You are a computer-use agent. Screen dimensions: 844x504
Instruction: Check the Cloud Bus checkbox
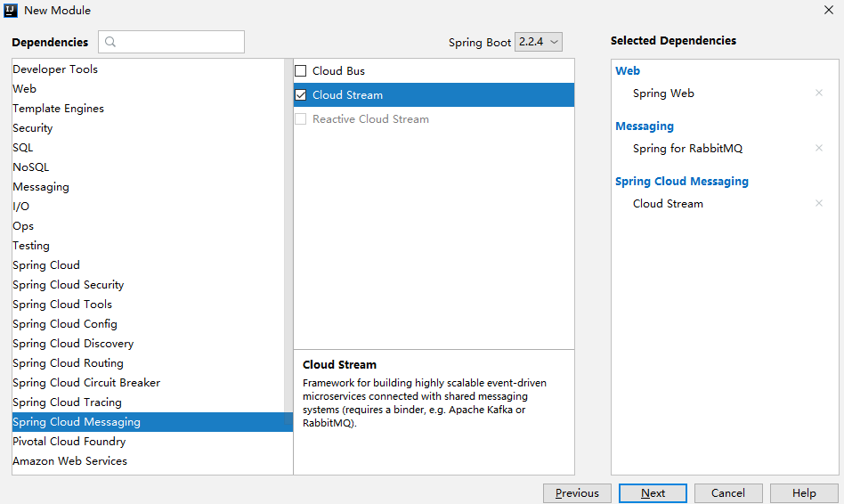300,71
